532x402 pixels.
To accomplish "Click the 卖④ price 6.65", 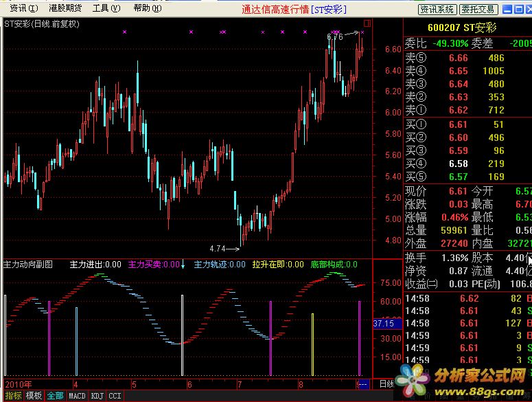I will click(459, 71).
